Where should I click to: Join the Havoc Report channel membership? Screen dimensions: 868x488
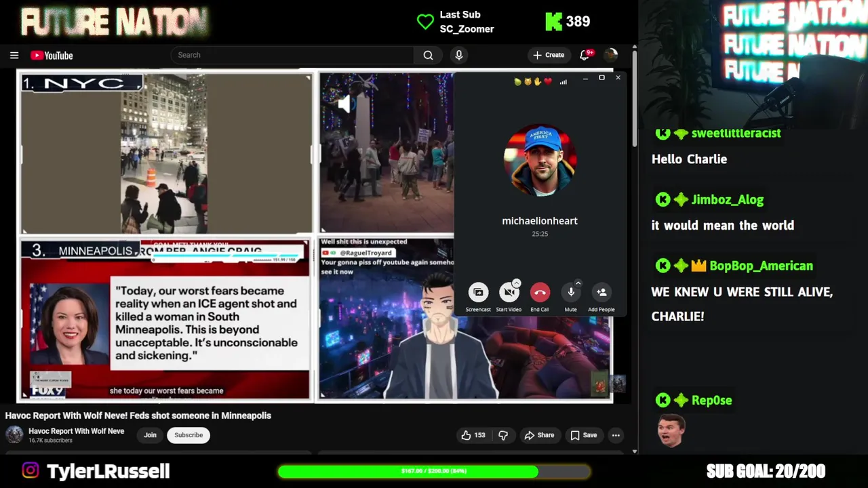point(150,435)
